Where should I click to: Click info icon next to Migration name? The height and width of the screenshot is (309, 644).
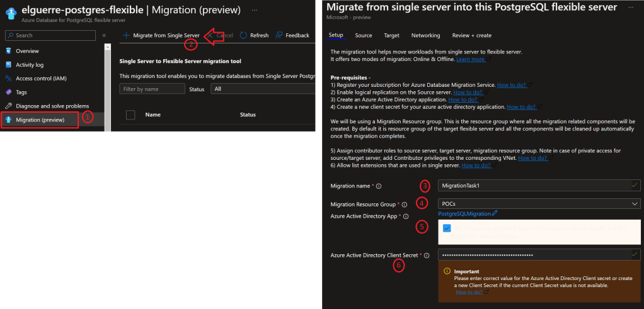[x=379, y=186]
